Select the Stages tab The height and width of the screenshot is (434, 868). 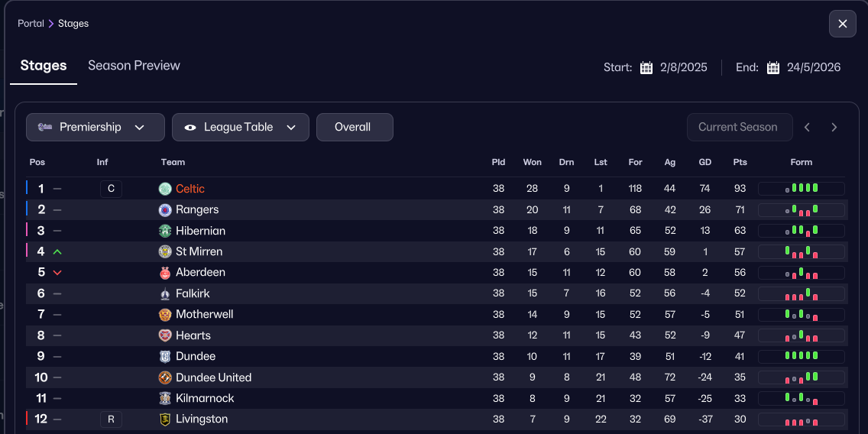[44, 66]
